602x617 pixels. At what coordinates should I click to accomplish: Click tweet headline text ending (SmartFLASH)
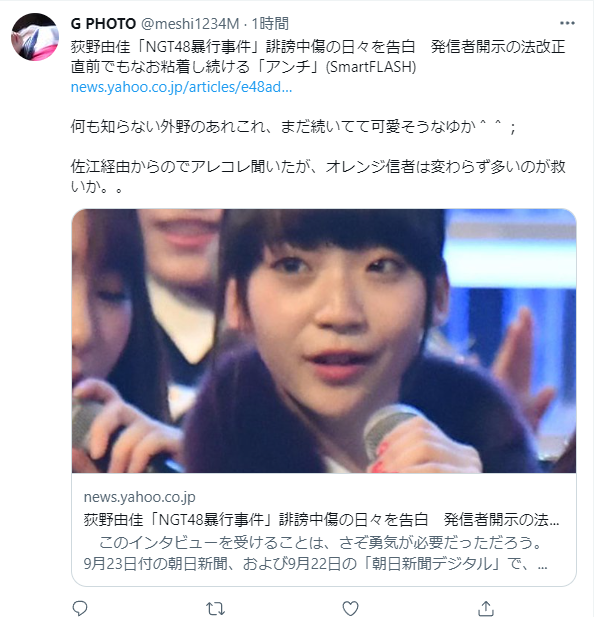pyautogui.click(x=318, y=57)
